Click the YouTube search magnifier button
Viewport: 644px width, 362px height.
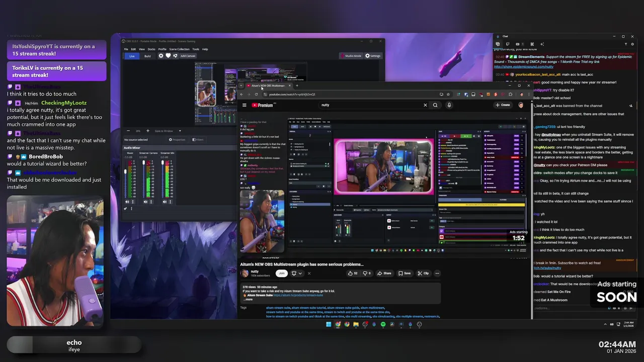pos(435,105)
